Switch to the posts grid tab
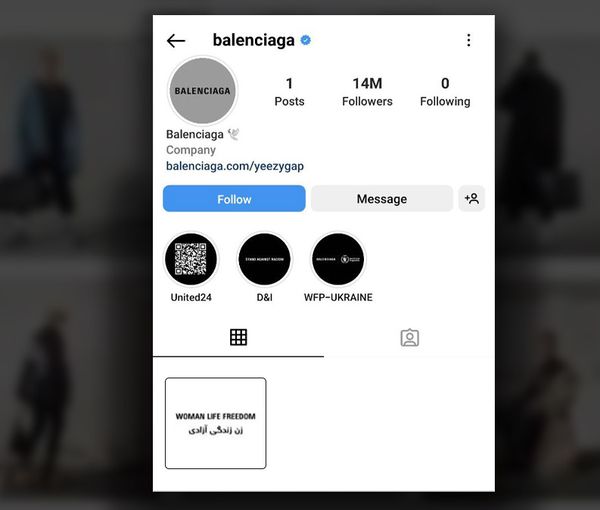The width and height of the screenshot is (600, 510). [x=238, y=337]
